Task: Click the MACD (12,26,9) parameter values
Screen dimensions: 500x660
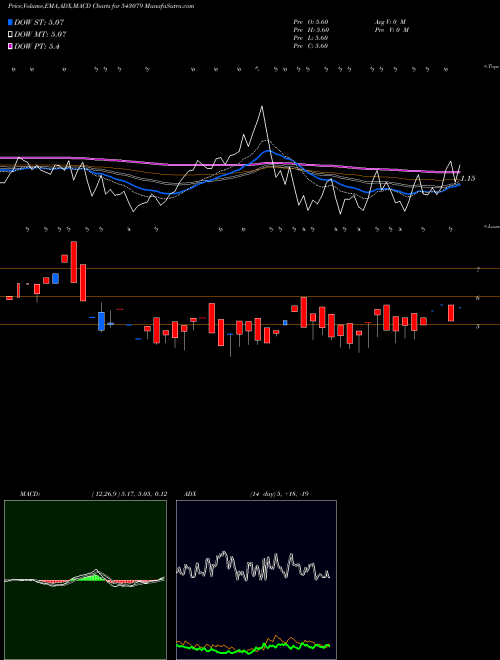Action: pyautogui.click(x=129, y=494)
